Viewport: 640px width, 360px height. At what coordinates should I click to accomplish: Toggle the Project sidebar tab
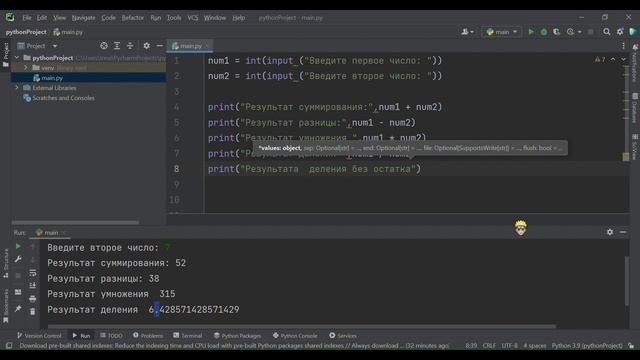pos(5,55)
